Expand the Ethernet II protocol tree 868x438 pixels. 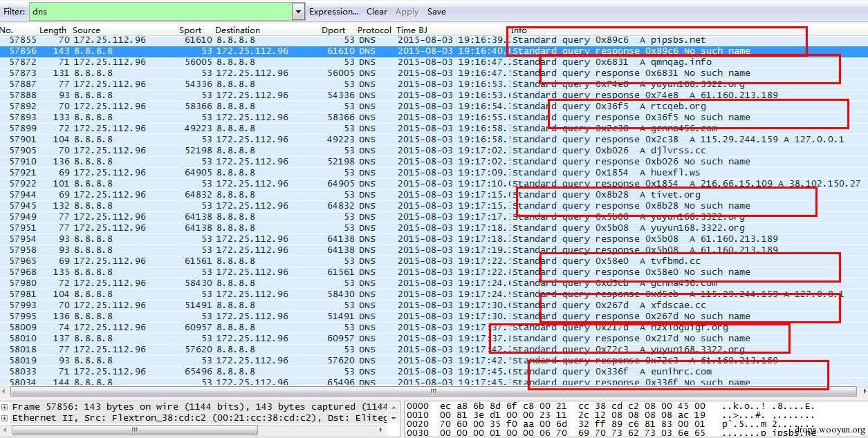click(6, 418)
